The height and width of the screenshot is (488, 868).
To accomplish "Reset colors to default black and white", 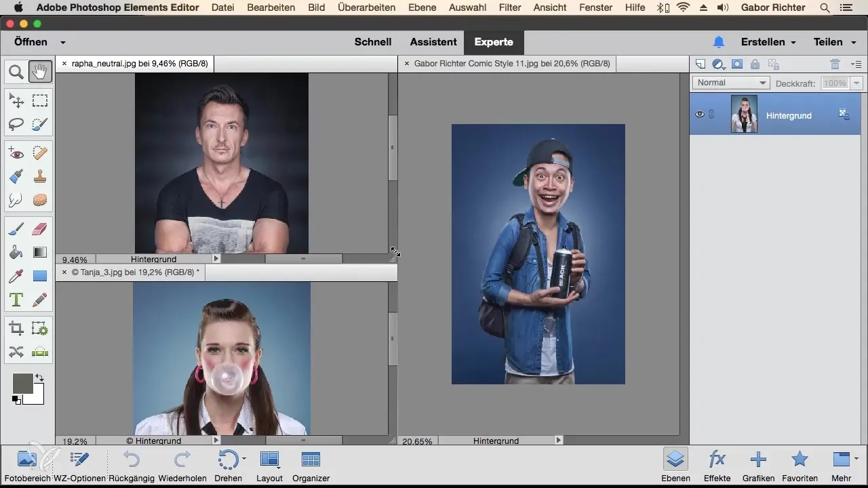I will (16, 401).
